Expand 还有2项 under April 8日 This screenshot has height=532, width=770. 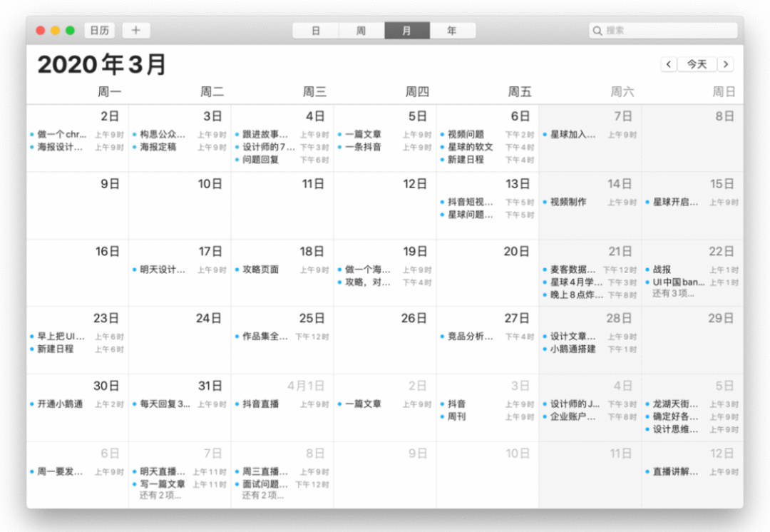(x=262, y=495)
